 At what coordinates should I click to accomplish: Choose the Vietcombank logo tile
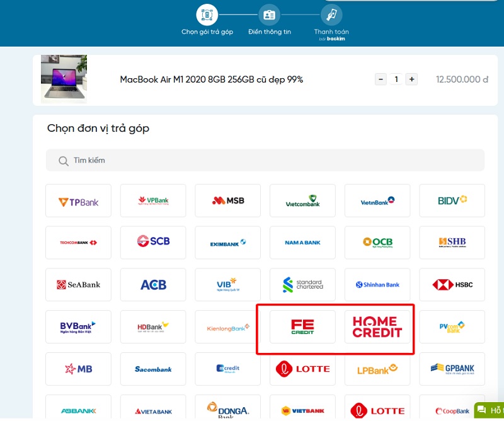pos(302,201)
